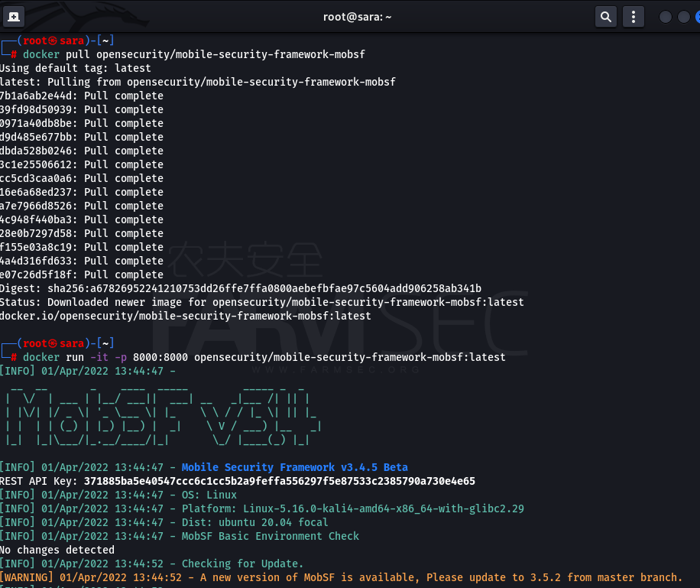Image resolution: width=700 pixels, height=588 pixels.
Task: Open the three-dot terminal menu
Action: click(633, 17)
